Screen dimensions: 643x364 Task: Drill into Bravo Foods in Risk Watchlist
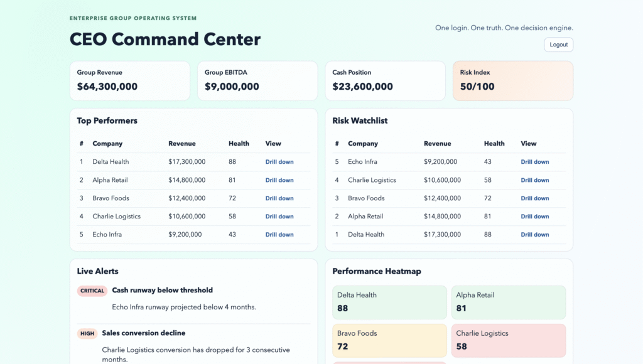[x=534, y=198]
